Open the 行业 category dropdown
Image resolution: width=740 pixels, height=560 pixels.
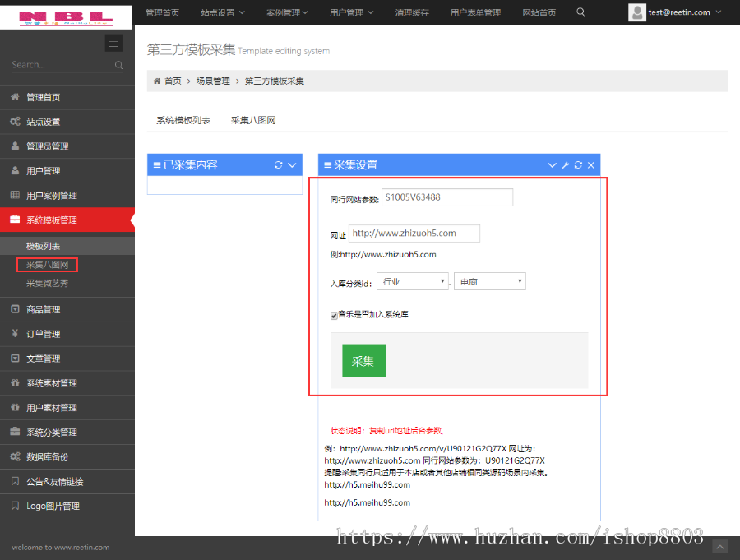pyautogui.click(x=412, y=280)
